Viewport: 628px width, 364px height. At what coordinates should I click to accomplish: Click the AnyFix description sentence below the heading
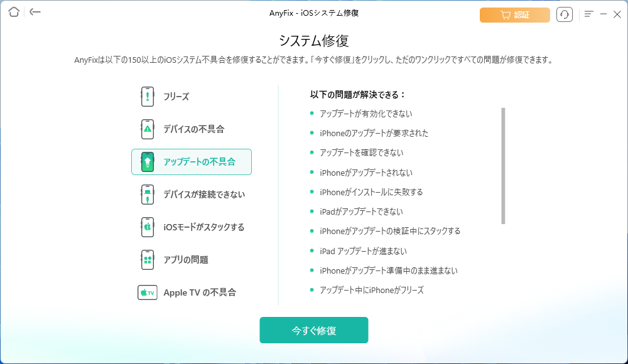point(313,60)
